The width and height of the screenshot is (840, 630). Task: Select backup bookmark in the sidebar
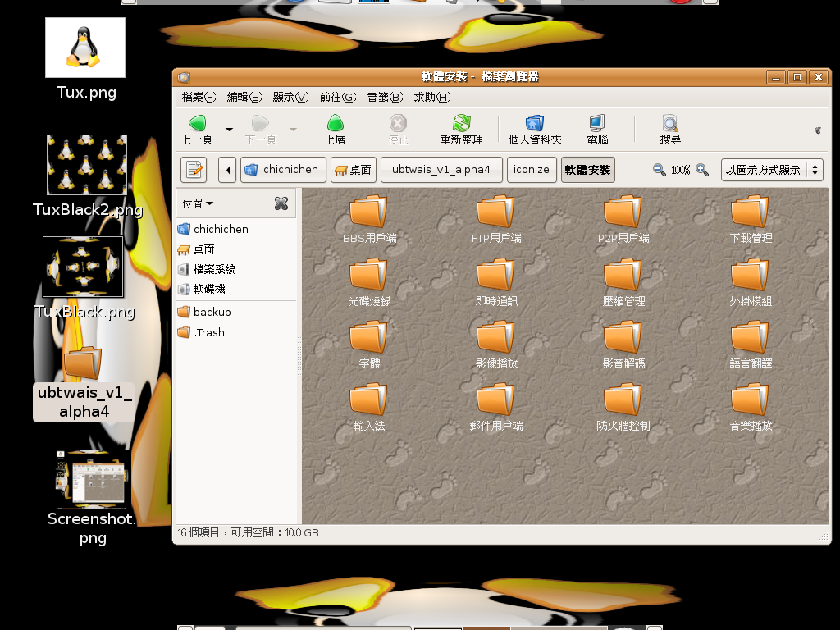pos(212,312)
